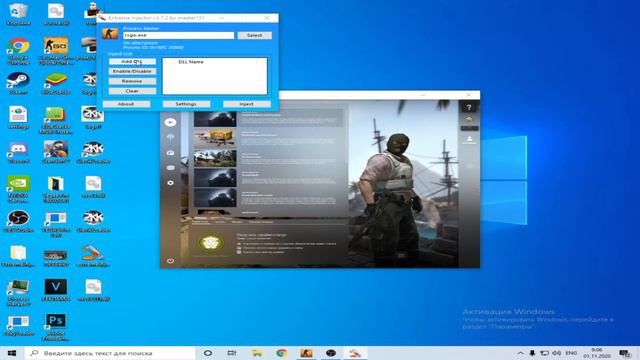Screen dimensions: 640x360
Task: Click Clear to empty the DLL list
Action: [132, 91]
